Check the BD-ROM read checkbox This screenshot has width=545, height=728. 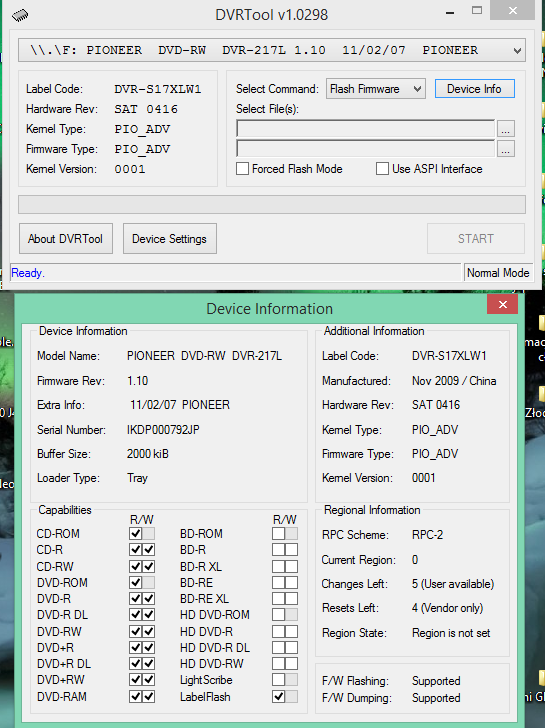(279, 533)
